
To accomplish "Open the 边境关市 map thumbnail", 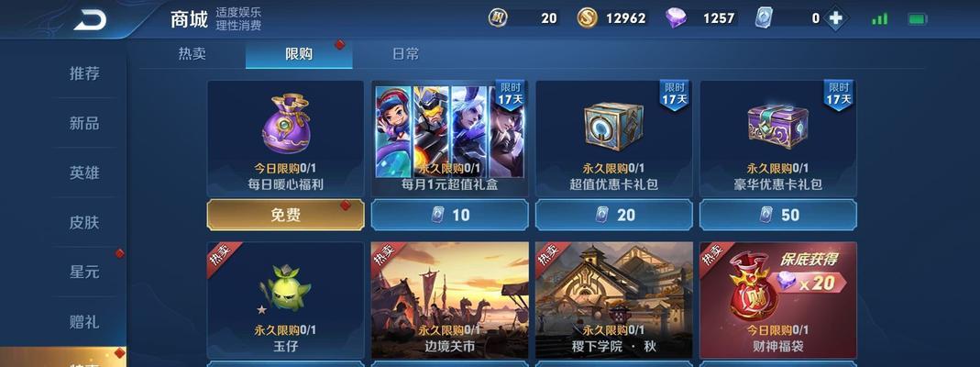I will tap(450, 300).
